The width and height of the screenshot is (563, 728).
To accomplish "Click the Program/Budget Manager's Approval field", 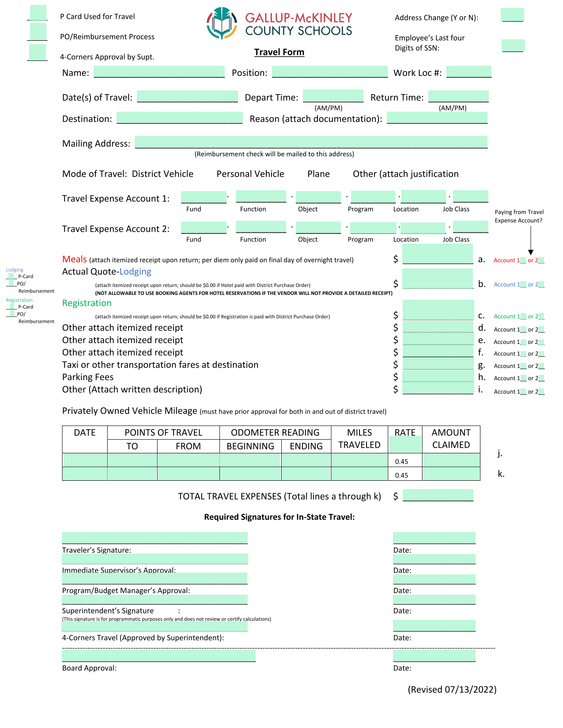I will [x=155, y=579].
